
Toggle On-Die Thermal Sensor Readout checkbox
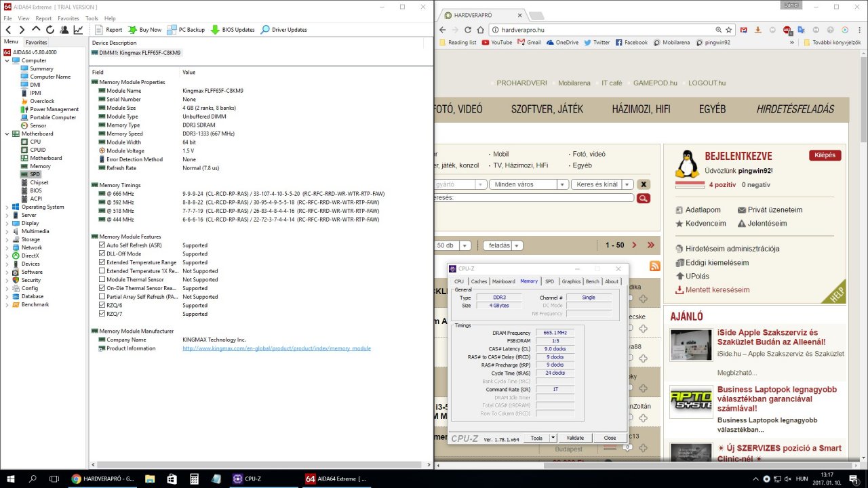tap(102, 288)
